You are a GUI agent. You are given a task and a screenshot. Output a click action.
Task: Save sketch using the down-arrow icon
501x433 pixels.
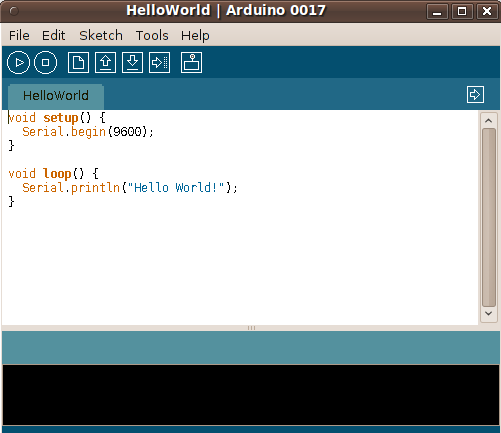coord(132,62)
